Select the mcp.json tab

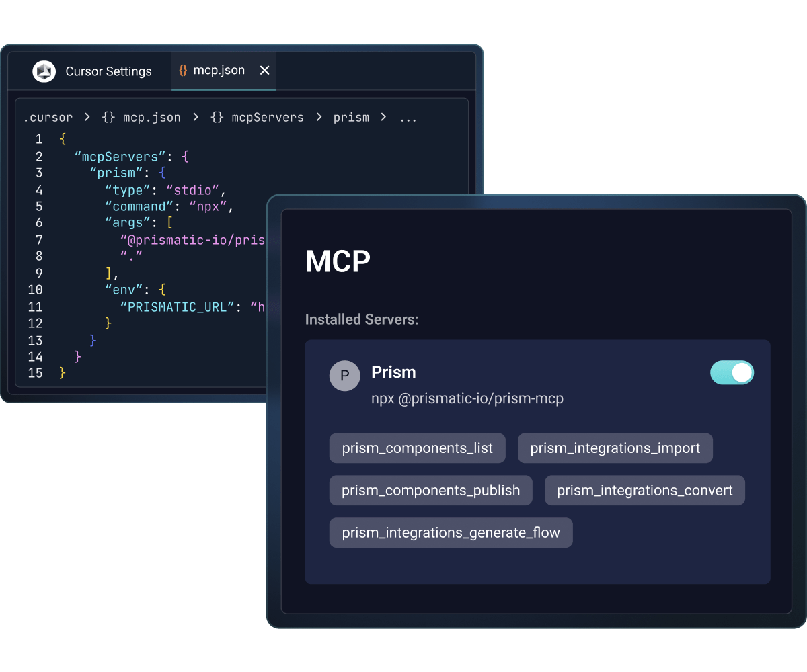224,71
